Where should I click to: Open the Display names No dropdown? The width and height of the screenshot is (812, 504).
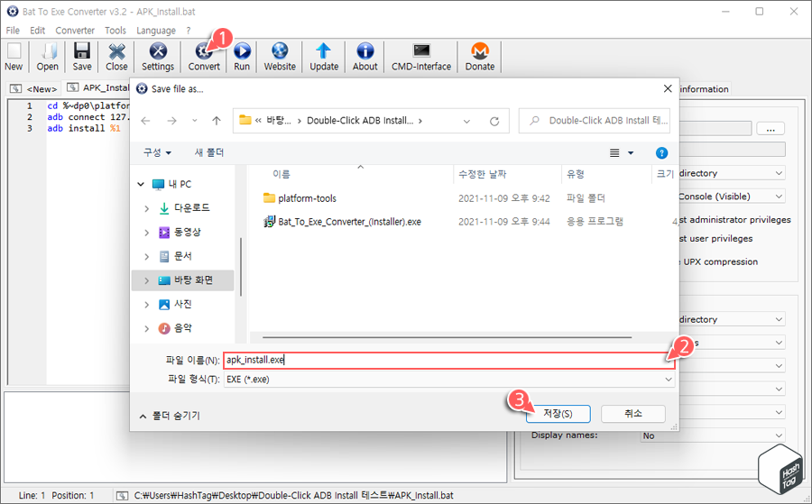click(713, 435)
